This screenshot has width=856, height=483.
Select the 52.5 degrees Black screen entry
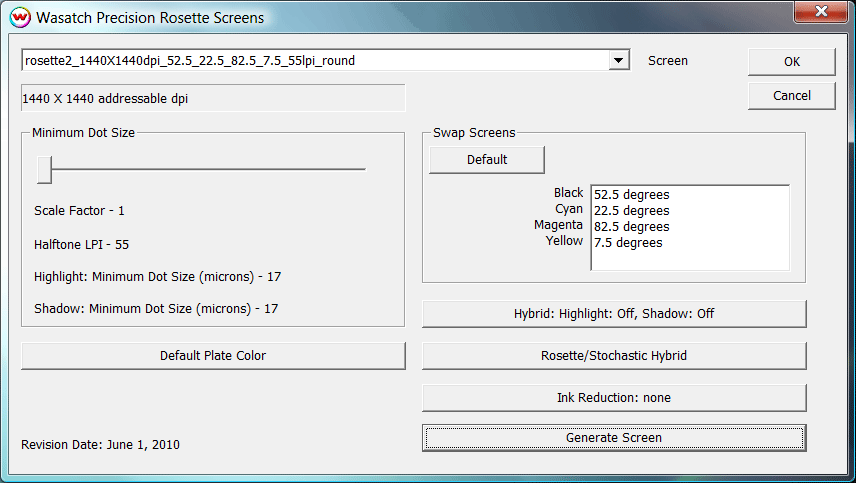[631, 194]
